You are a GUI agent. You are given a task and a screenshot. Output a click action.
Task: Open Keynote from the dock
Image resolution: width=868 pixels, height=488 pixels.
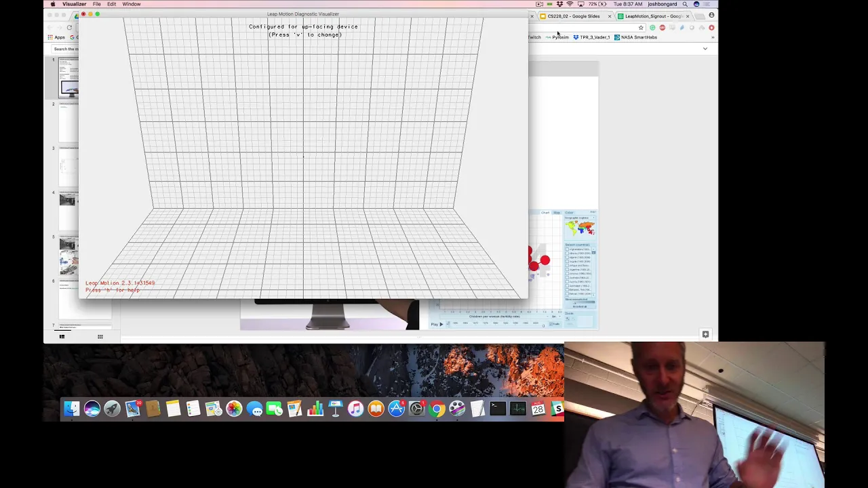point(336,409)
